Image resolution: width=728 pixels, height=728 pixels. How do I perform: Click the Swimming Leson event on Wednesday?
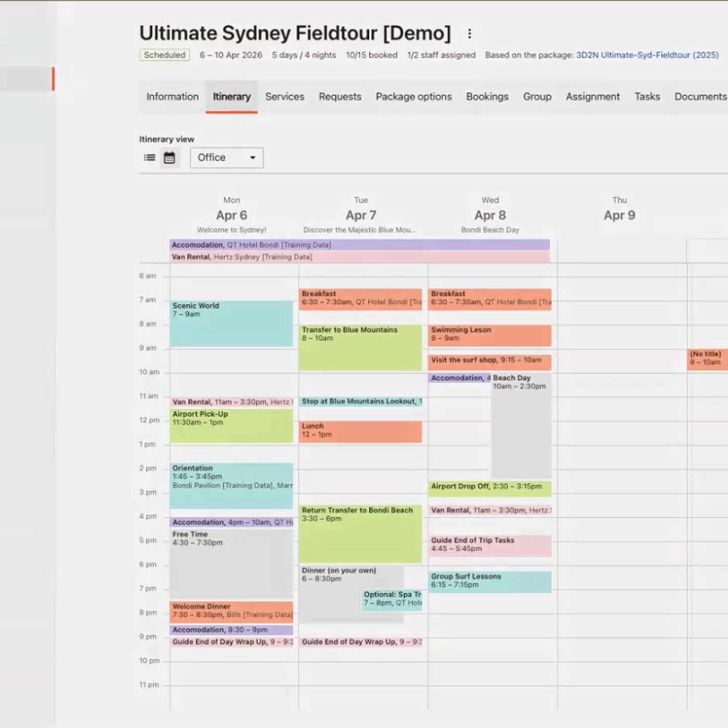tap(489, 335)
